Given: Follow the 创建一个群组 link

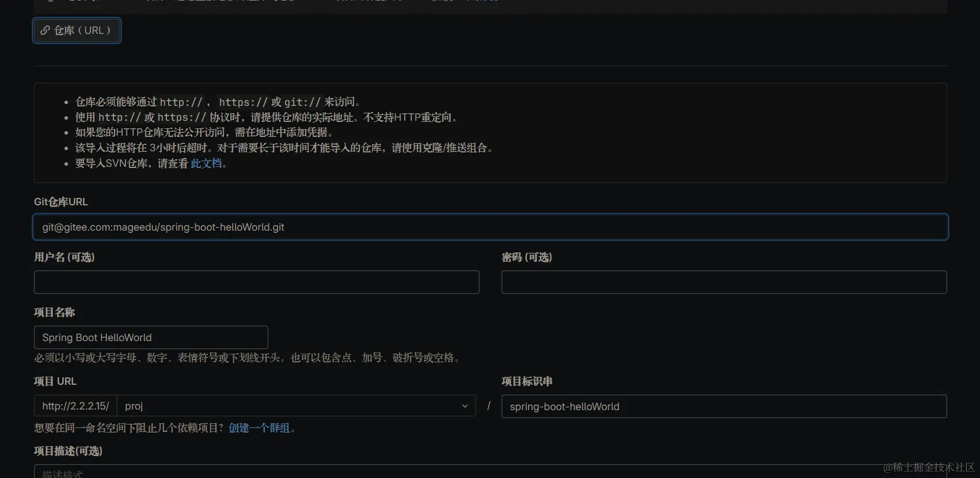Looking at the screenshot, I should coord(259,428).
